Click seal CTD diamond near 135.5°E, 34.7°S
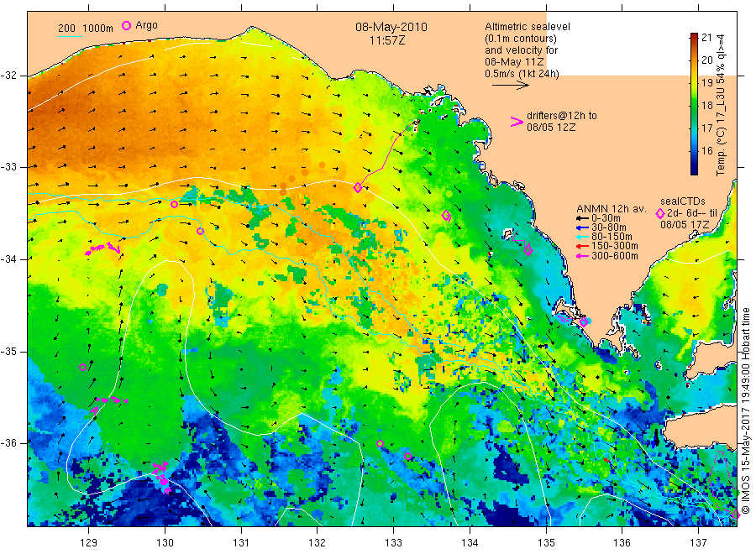Screen dimensions: 756x554 (584, 321)
